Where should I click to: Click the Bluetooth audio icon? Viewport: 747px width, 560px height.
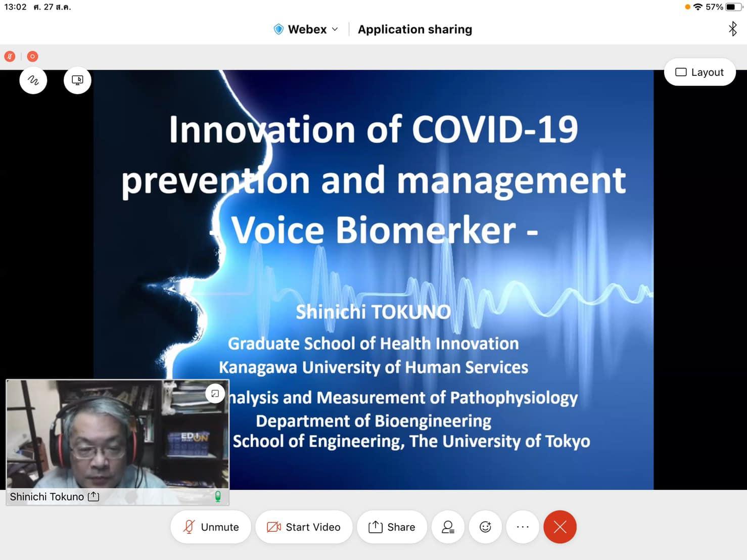click(x=732, y=29)
